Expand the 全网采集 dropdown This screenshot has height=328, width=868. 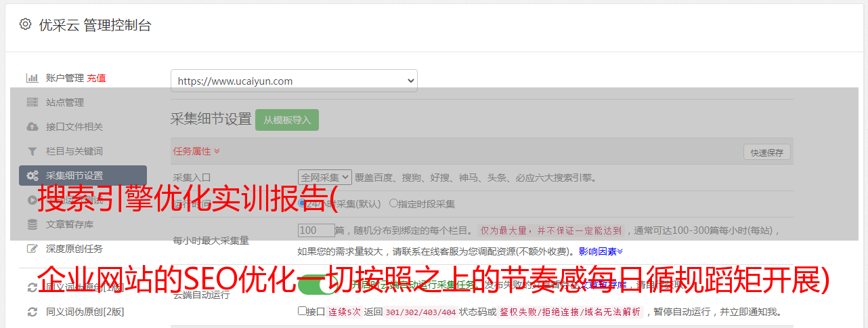[x=325, y=177]
